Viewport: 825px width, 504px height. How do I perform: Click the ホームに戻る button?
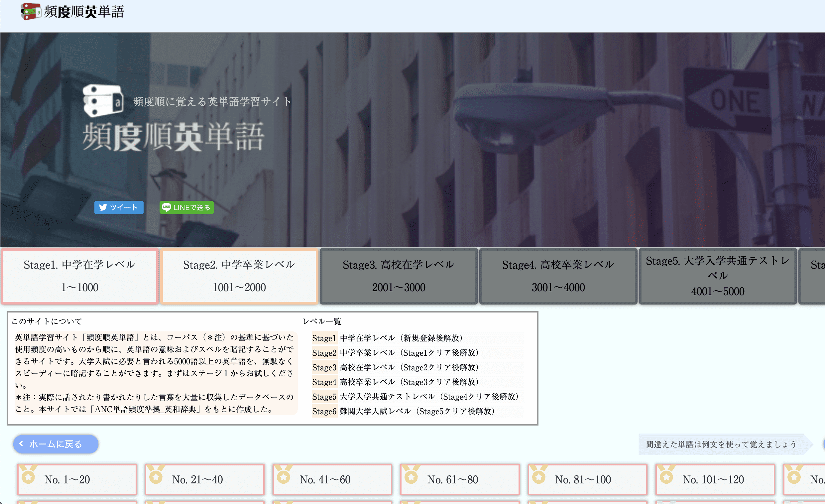pyautogui.click(x=56, y=444)
